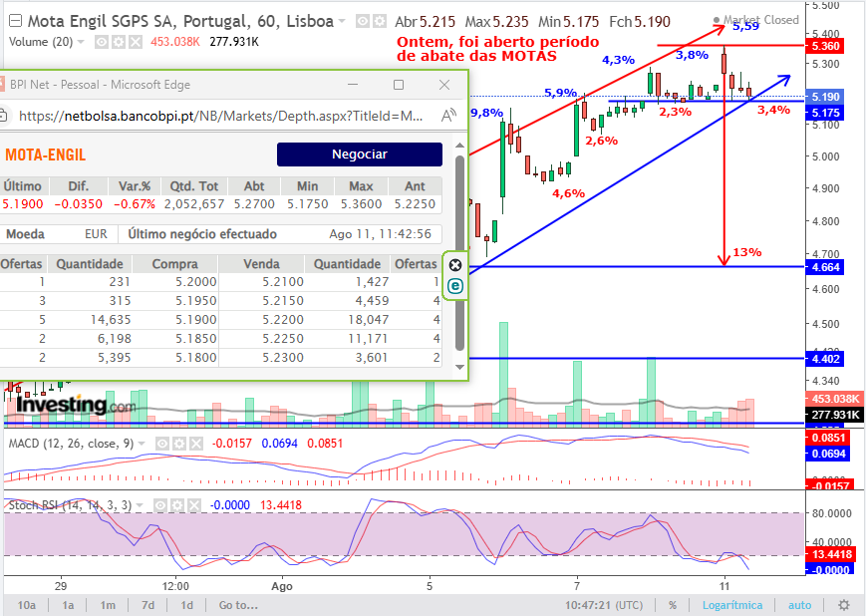Image resolution: width=866 pixels, height=616 pixels.
Task: Open Stoch RSI settings gear
Action: (176, 505)
